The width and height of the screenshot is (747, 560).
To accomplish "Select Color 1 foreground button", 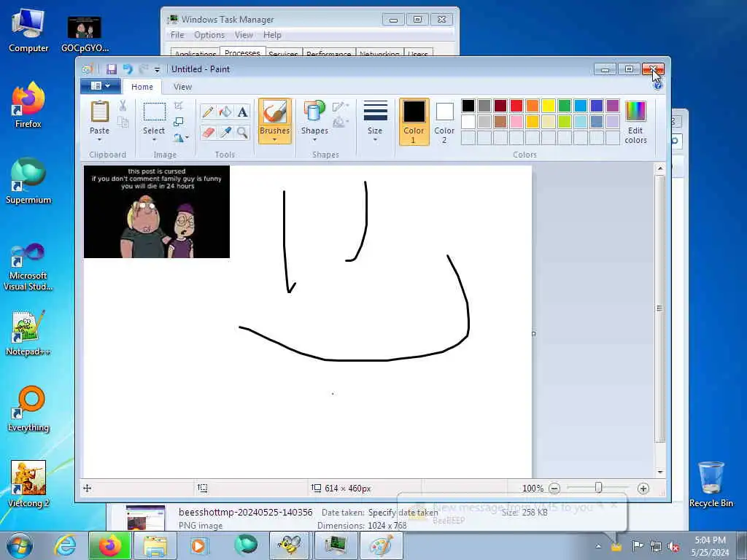I will click(414, 122).
